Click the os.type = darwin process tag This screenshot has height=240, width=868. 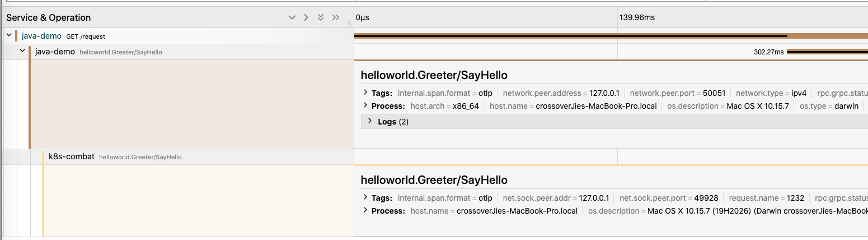829,105
